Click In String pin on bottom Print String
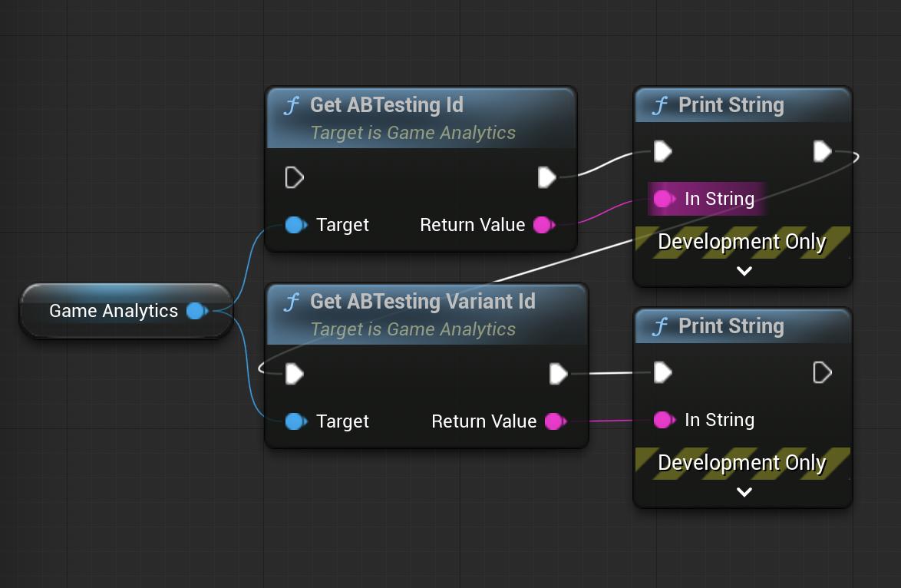This screenshot has height=588, width=901. [663, 420]
